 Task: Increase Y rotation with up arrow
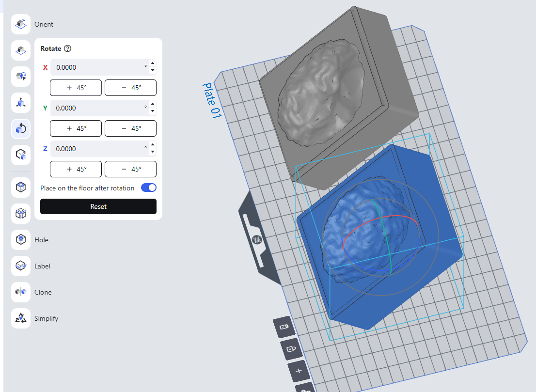pos(153,104)
